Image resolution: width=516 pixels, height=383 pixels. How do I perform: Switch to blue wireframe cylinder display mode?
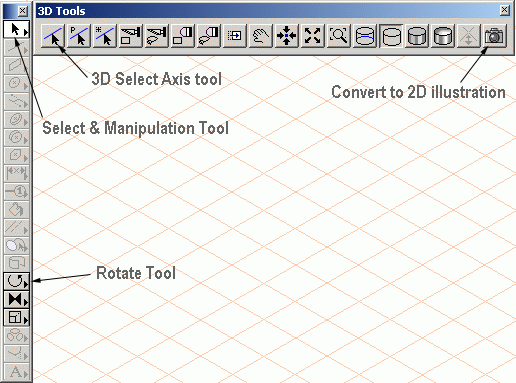tap(365, 36)
